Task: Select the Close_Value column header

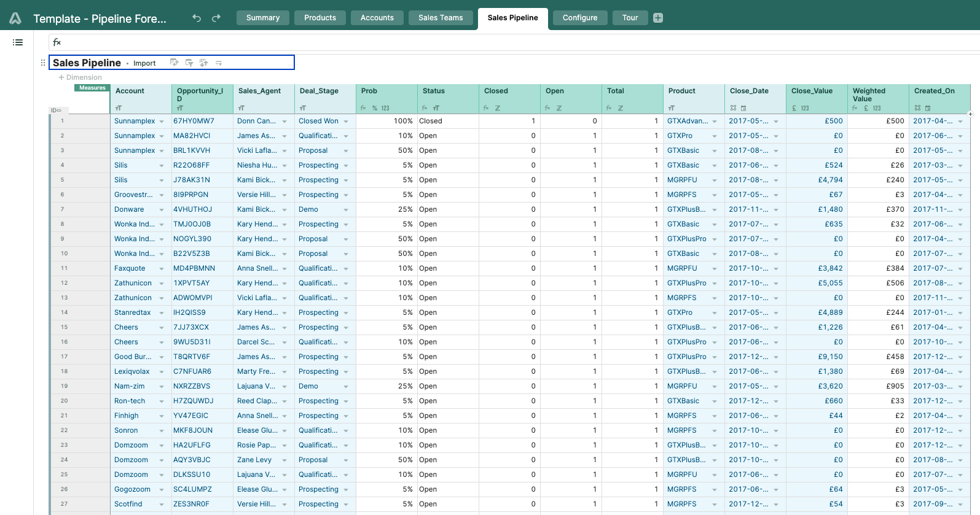Action: point(817,99)
